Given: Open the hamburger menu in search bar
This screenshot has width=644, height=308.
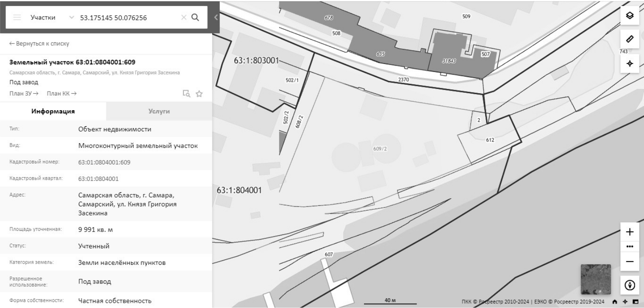Looking at the screenshot, I should coord(17,18).
